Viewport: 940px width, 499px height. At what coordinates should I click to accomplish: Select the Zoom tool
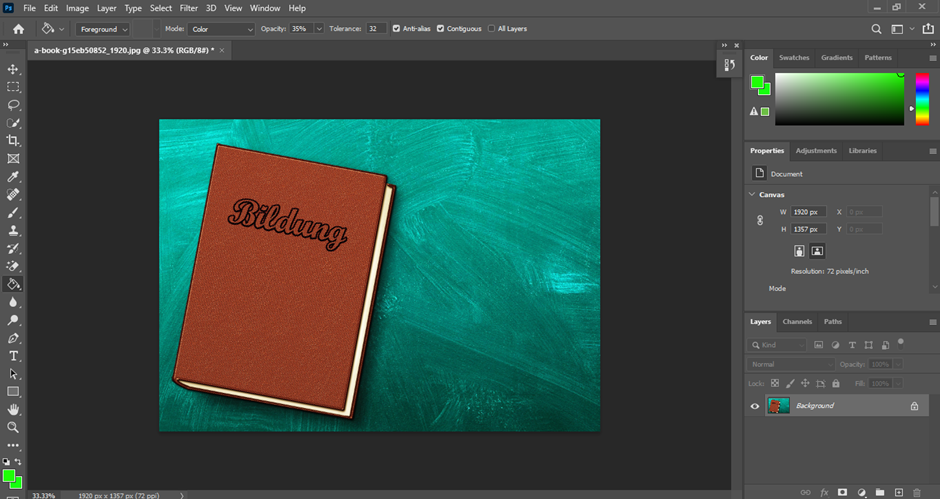[x=13, y=428]
